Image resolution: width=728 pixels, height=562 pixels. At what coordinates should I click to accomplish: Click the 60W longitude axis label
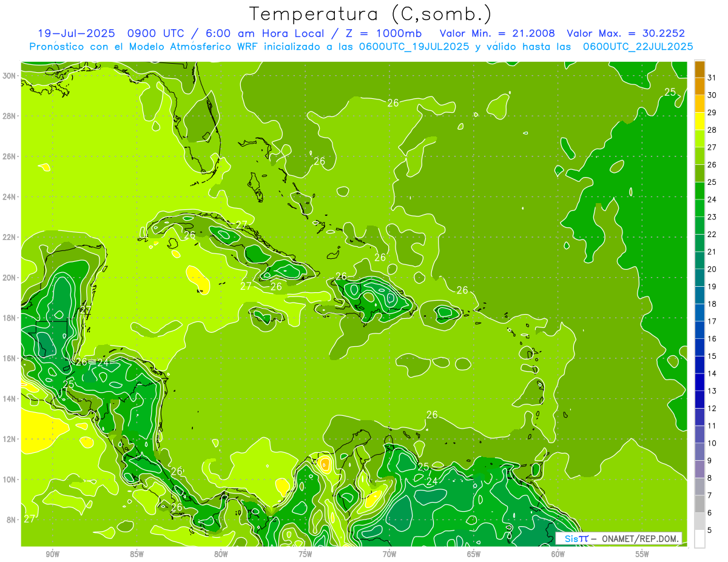coord(558,554)
